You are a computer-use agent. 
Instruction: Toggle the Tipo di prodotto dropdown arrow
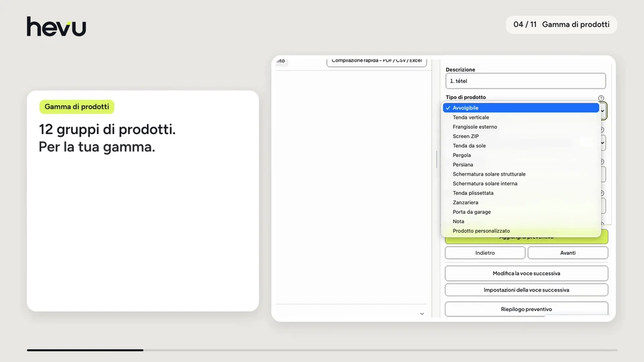pos(602,111)
